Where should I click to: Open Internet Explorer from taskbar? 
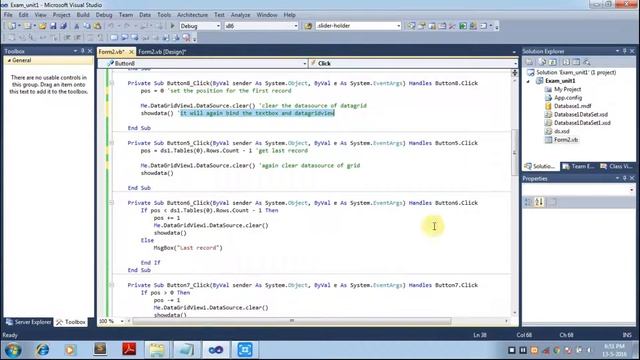(x=42, y=350)
